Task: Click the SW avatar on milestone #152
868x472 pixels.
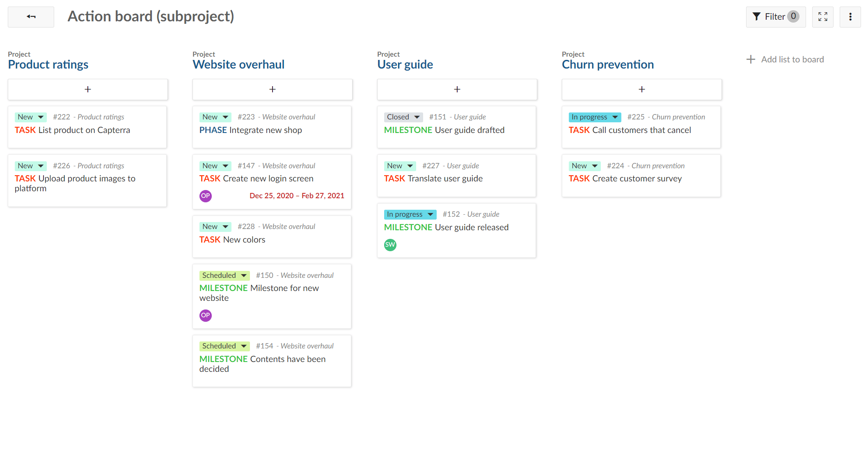Action: [390, 245]
